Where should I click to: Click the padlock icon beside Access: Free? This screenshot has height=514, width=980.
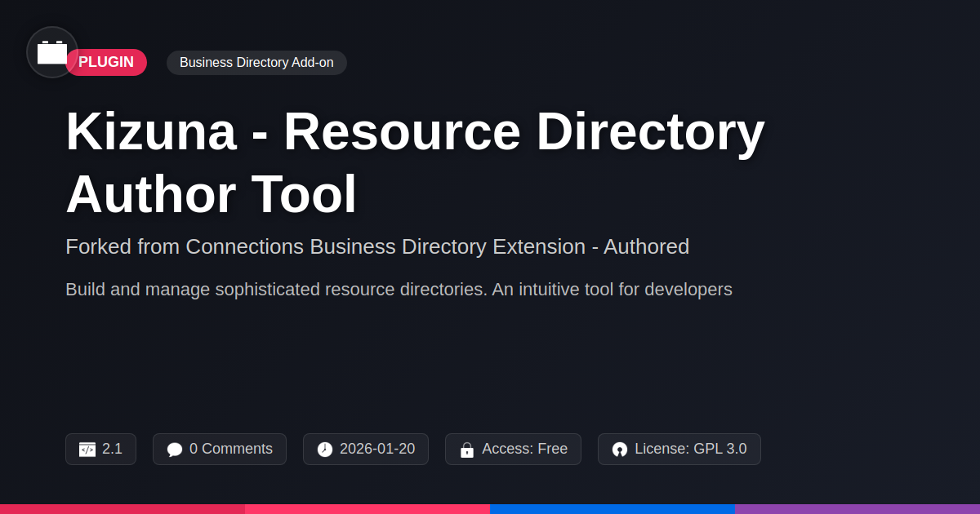(x=467, y=450)
